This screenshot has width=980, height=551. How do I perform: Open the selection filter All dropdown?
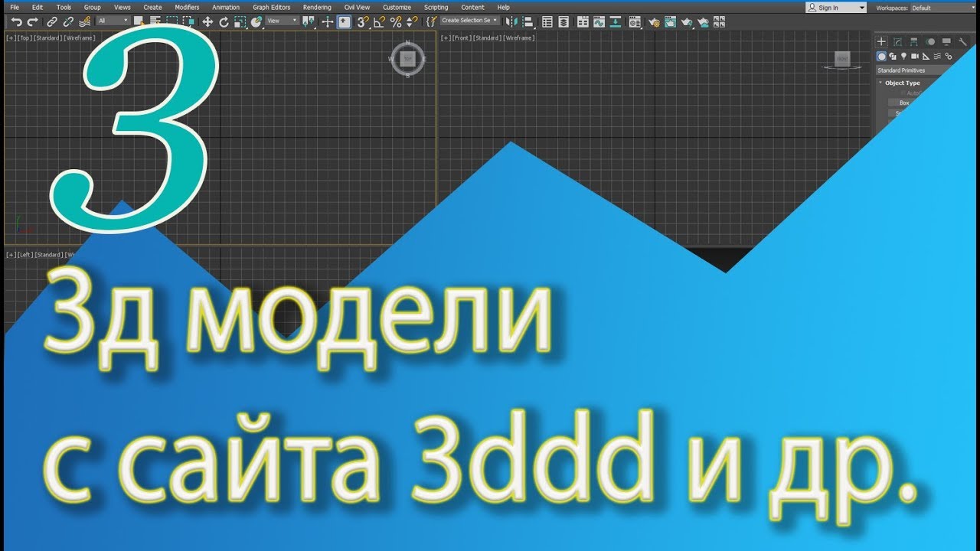pyautogui.click(x=113, y=21)
